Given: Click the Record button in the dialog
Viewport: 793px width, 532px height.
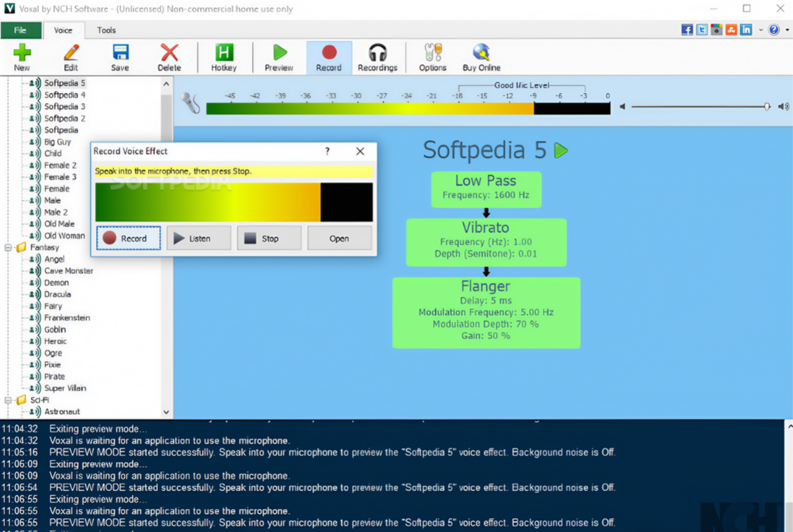Looking at the screenshot, I should tap(128, 238).
